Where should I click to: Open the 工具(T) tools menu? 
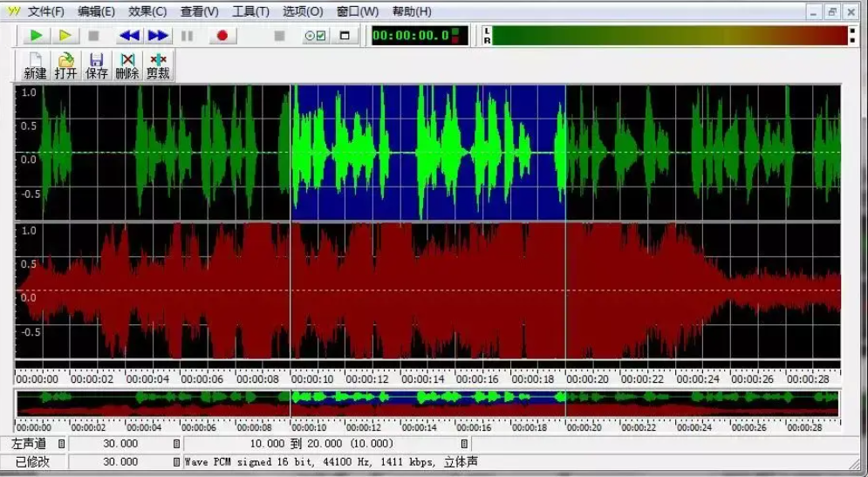click(x=250, y=11)
